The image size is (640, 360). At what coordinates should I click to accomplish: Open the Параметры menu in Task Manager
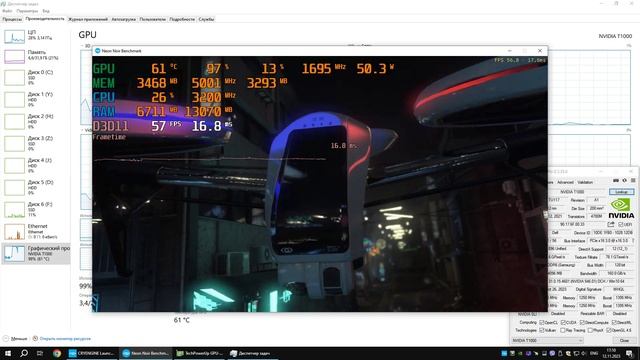(x=27, y=11)
